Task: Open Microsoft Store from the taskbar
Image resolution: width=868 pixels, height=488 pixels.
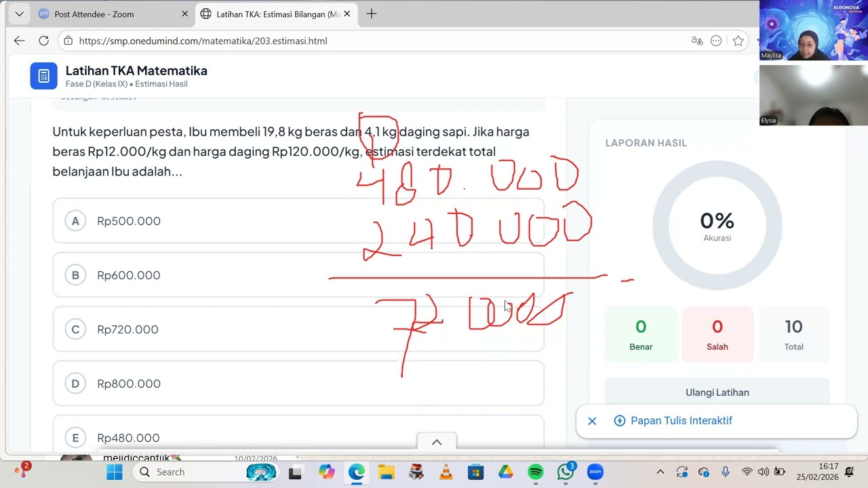Action: 475,472
